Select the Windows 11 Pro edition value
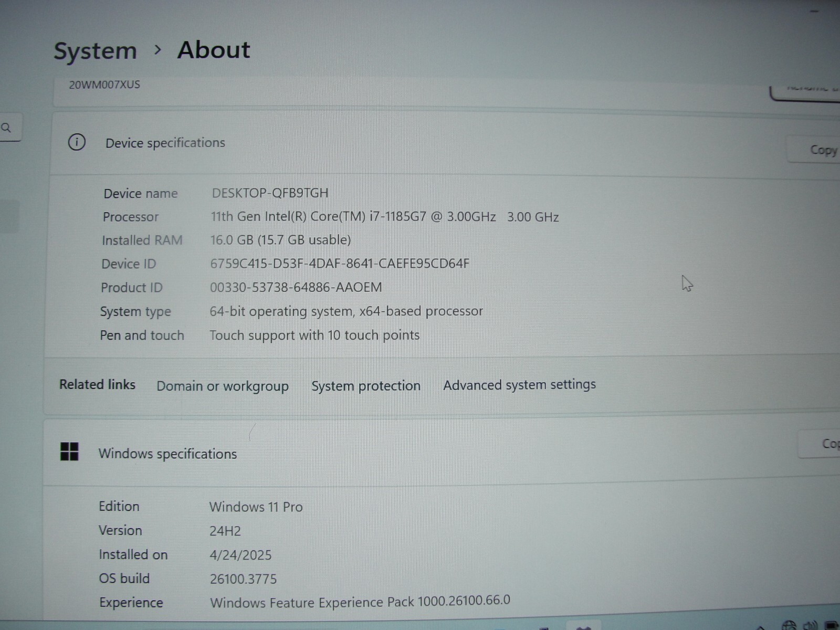This screenshot has height=630, width=840. click(256, 507)
